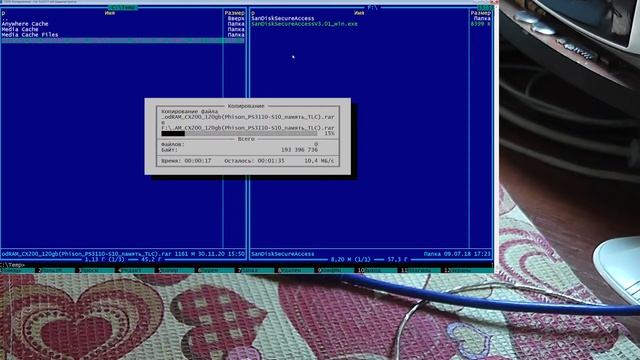Click key bar item 10 Выход
This screenshot has width=640, height=360.
[x=377, y=270]
